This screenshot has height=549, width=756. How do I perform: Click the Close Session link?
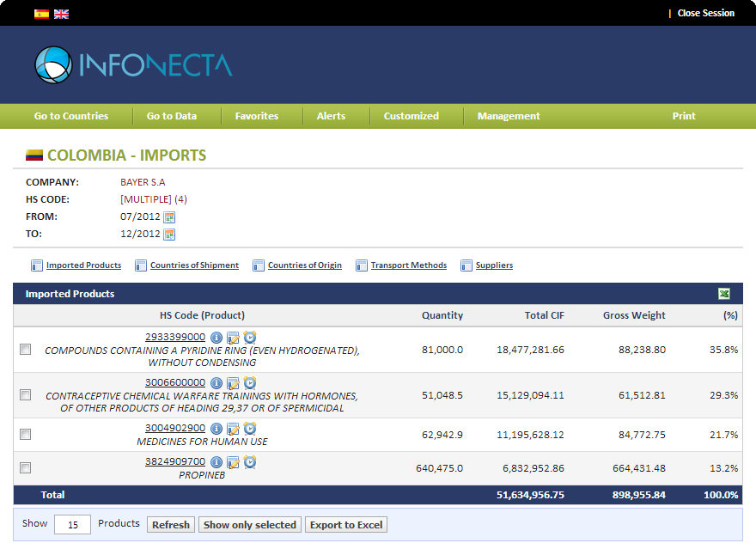tap(705, 13)
